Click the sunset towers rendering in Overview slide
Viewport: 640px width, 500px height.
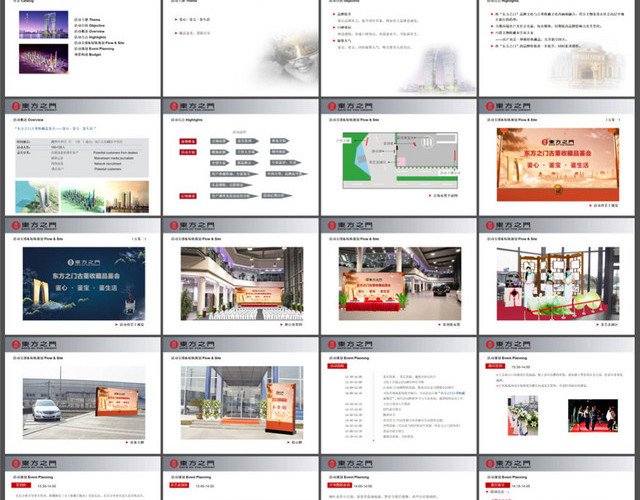click(x=127, y=197)
